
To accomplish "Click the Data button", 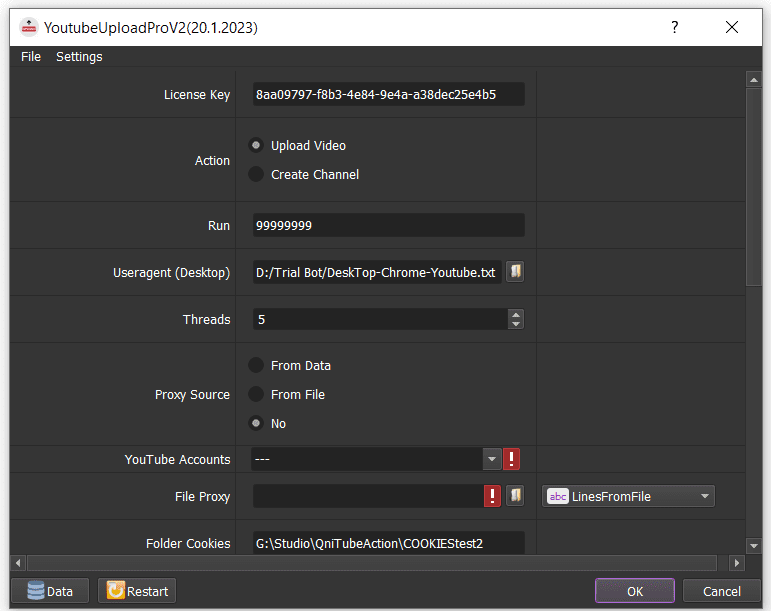I will [x=50, y=591].
